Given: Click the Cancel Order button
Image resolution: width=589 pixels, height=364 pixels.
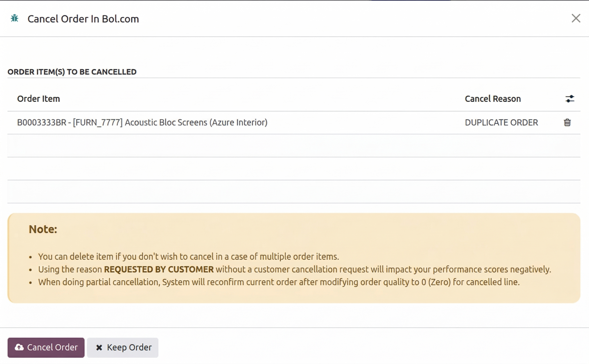Looking at the screenshot, I should pyautogui.click(x=46, y=347).
